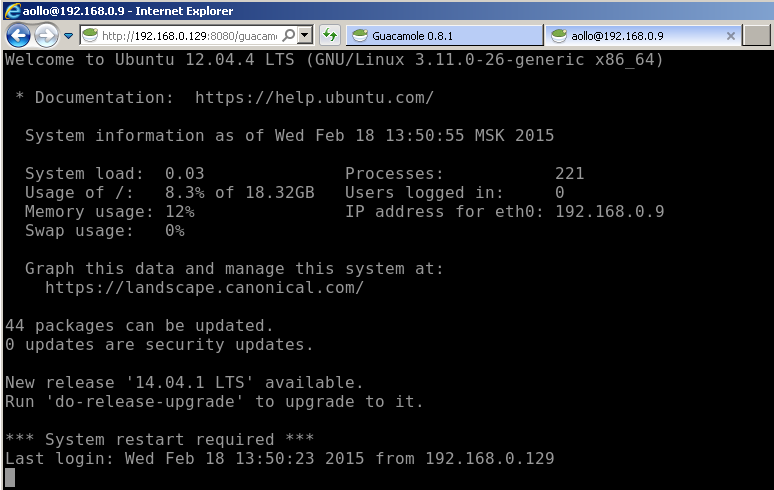Click '0 updates are security updates.' line
This screenshot has width=774, height=490.
pos(159,344)
